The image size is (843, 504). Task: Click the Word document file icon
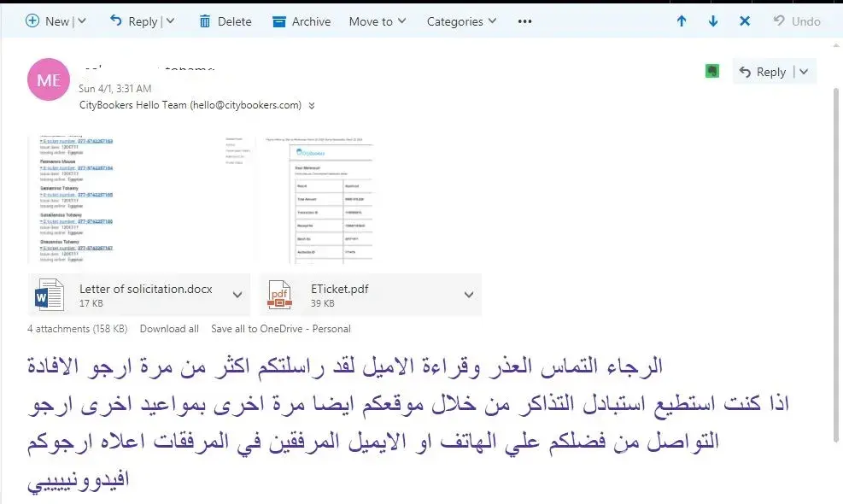[49, 295]
